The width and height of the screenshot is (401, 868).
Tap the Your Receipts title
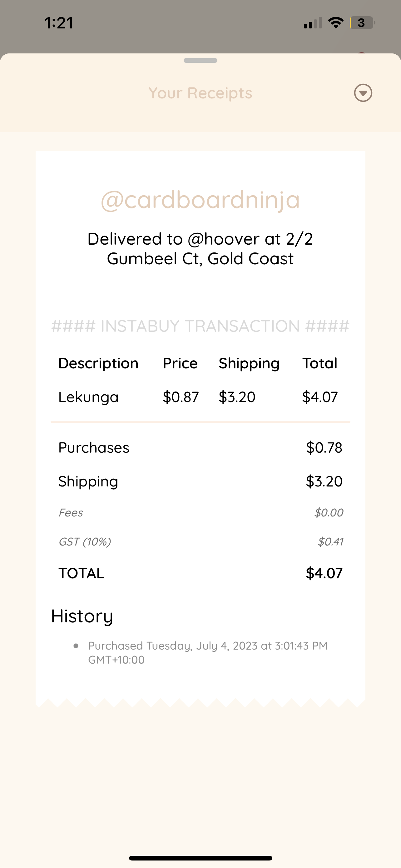tap(200, 93)
